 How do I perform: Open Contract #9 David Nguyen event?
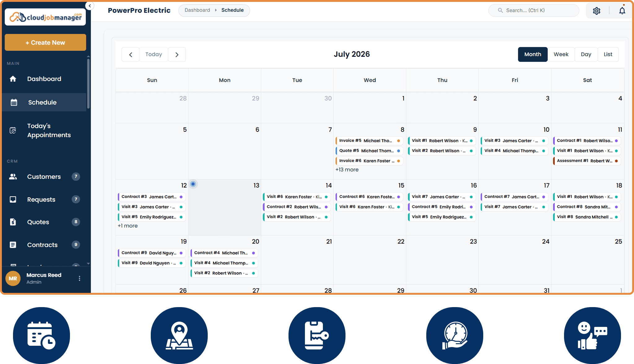point(152,253)
